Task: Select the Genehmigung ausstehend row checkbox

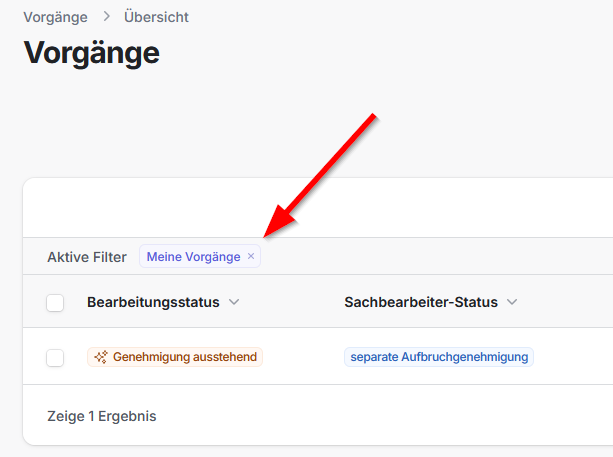Action: pos(55,357)
